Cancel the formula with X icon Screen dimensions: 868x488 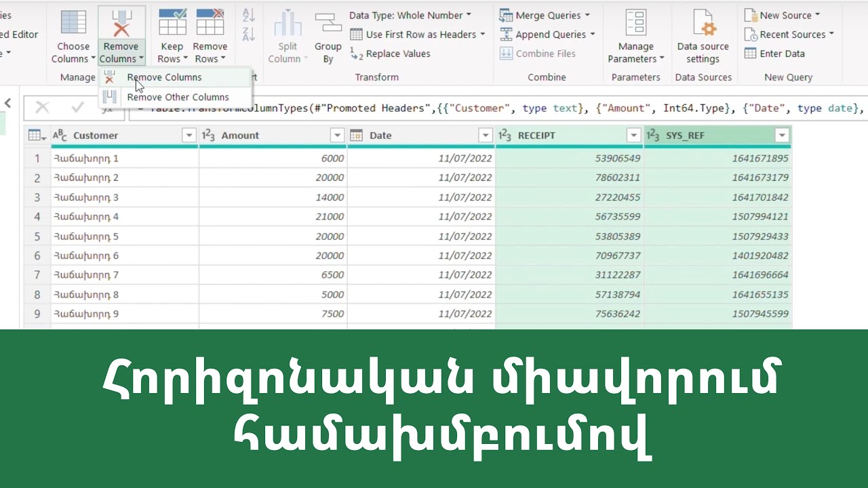pyautogui.click(x=42, y=108)
